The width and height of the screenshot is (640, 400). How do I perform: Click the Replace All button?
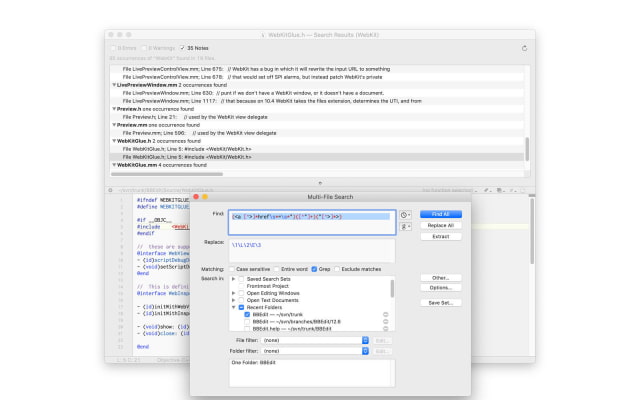pyautogui.click(x=441, y=225)
